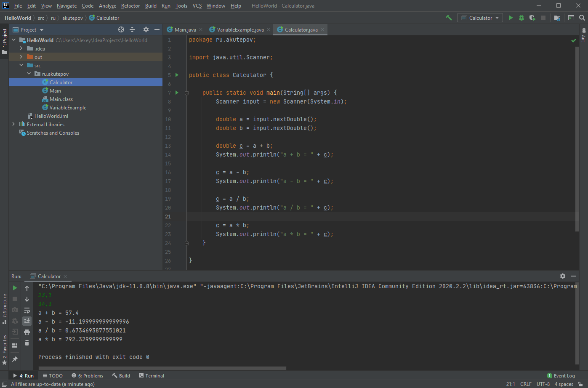Expand the out folder
Viewport: 588px width, 388px height.
[x=21, y=57]
